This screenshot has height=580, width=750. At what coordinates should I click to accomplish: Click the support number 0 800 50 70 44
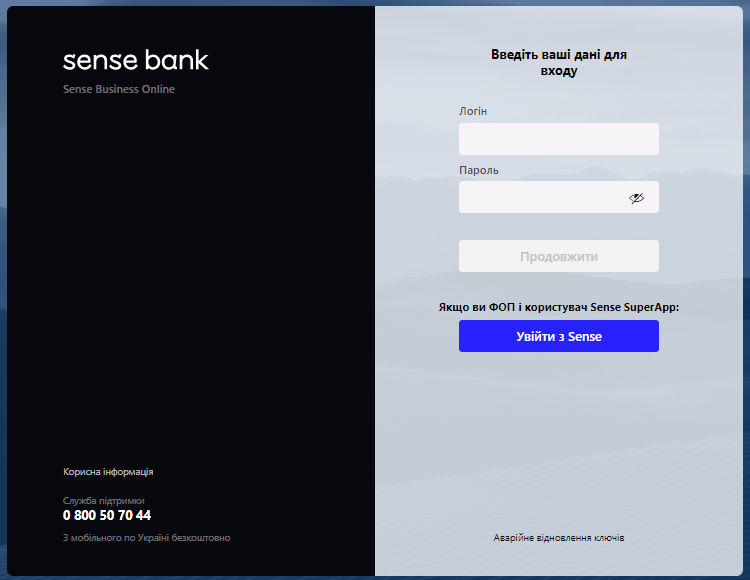coord(107,515)
